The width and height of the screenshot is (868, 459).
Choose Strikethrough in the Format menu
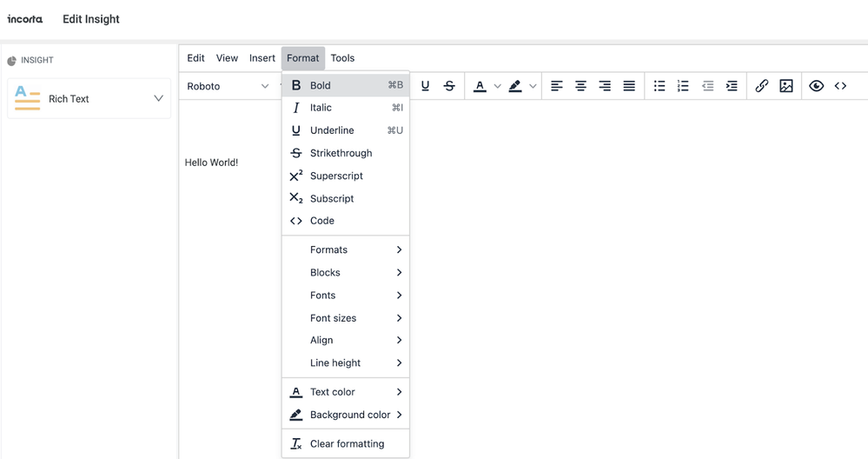(346, 153)
